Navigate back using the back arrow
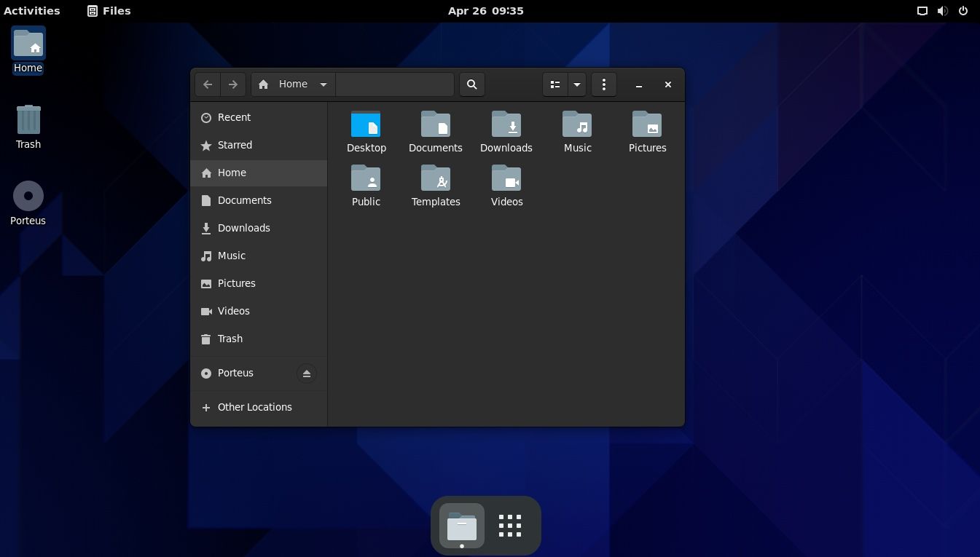Viewport: 980px width, 557px height. (x=207, y=84)
